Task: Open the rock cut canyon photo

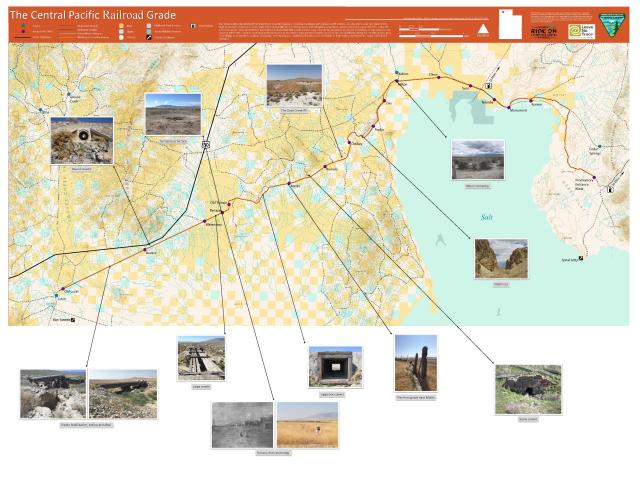Action: [501, 259]
